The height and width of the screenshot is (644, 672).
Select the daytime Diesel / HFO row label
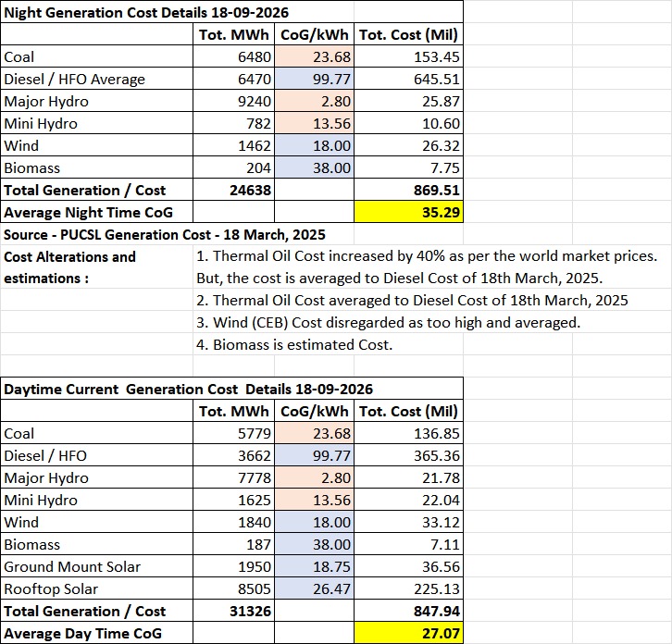point(97,455)
